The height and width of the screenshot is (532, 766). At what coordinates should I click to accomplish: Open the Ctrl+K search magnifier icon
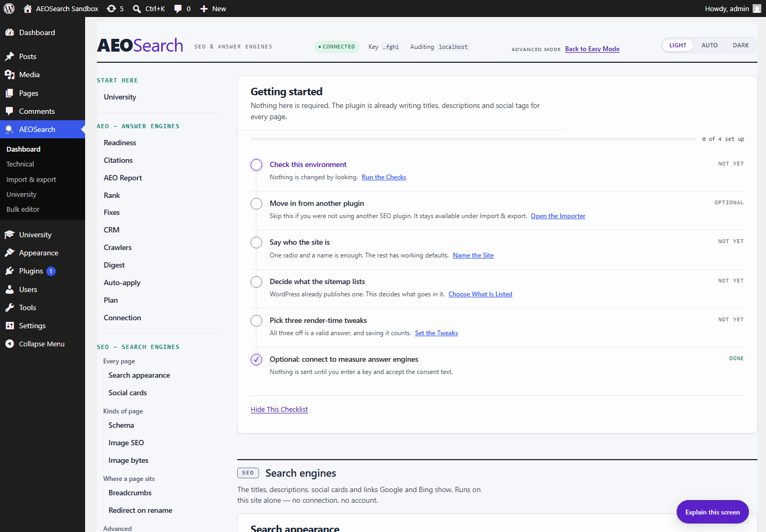137,9
